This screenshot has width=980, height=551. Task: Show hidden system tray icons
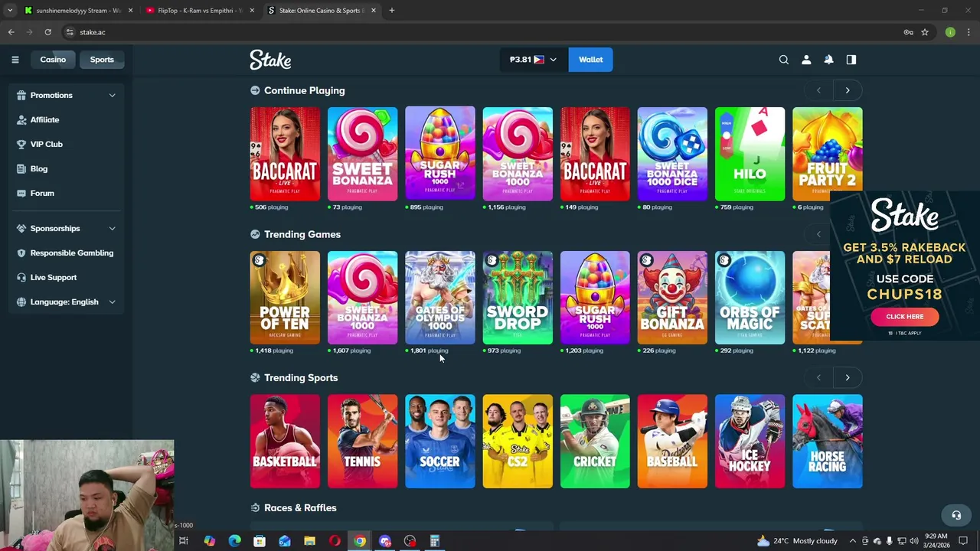coord(852,541)
